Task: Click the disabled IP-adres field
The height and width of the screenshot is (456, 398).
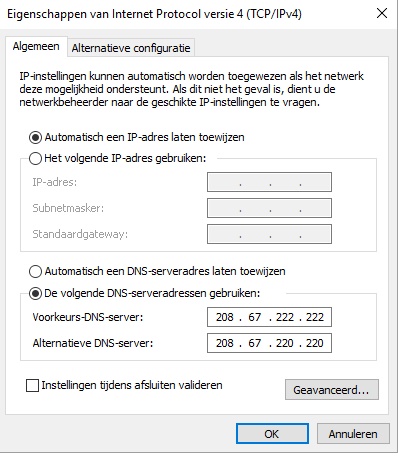Action: coord(269,182)
